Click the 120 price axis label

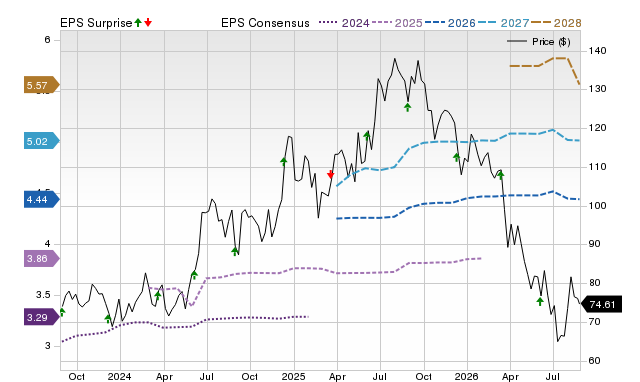coord(597,128)
